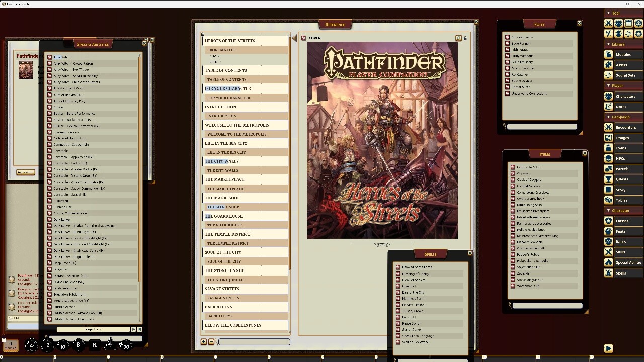The height and width of the screenshot is (362, 644).
Task: Roll the d20 die in the dice tray
Action: pyautogui.click(x=31, y=345)
